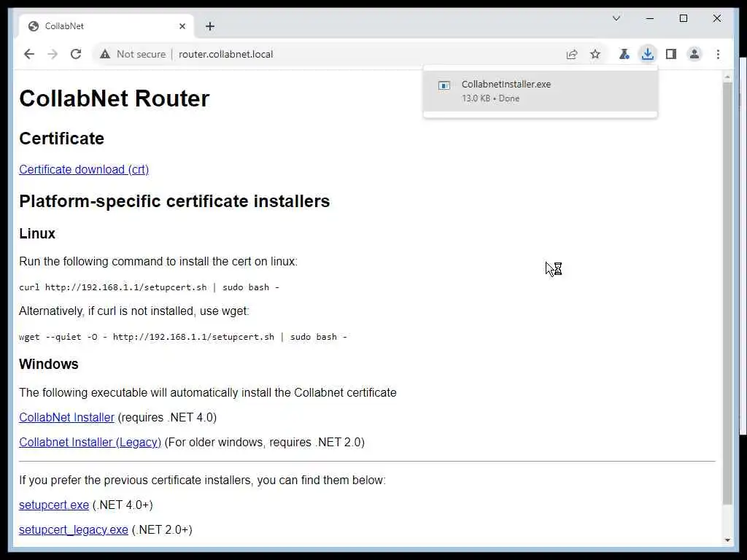Open the downloaded CollabnetInstaller.exe entry

tap(541, 91)
